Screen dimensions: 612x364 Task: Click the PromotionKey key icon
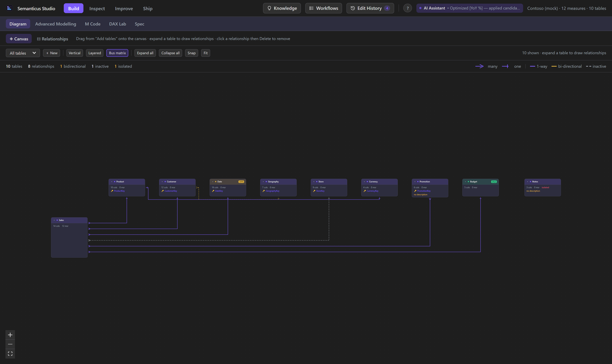tap(415, 191)
